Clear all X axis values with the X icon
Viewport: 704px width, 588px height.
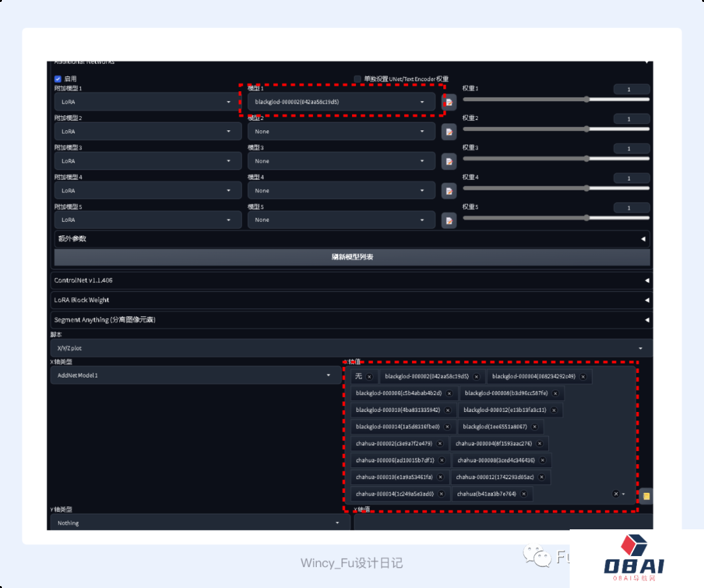[x=615, y=494]
